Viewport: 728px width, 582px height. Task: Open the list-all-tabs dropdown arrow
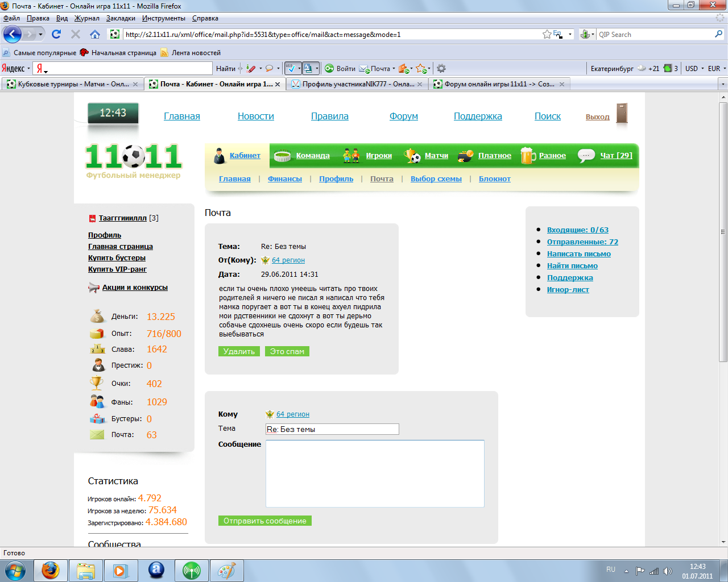(723, 84)
